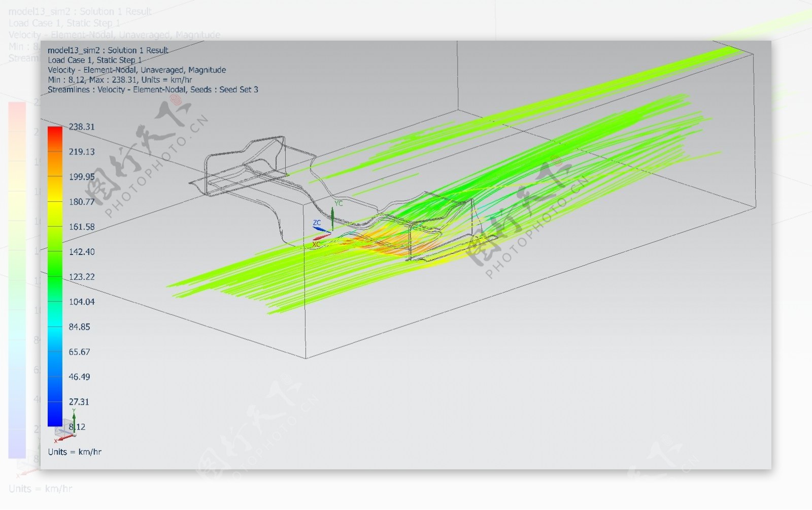This screenshot has height=510, width=812.
Task: Click the view orientation triad near legend bottom
Action: pyautogui.click(x=66, y=427)
